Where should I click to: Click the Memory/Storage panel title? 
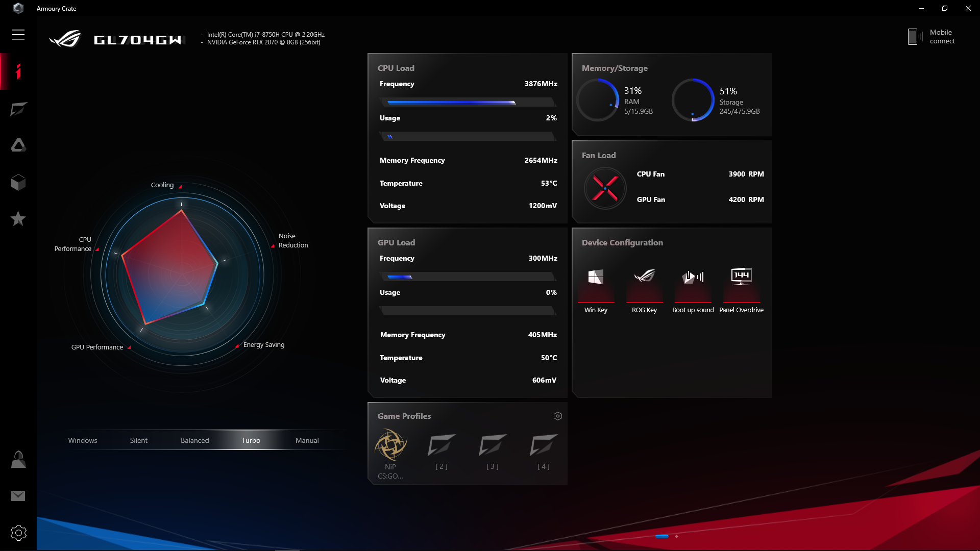tap(615, 68)
